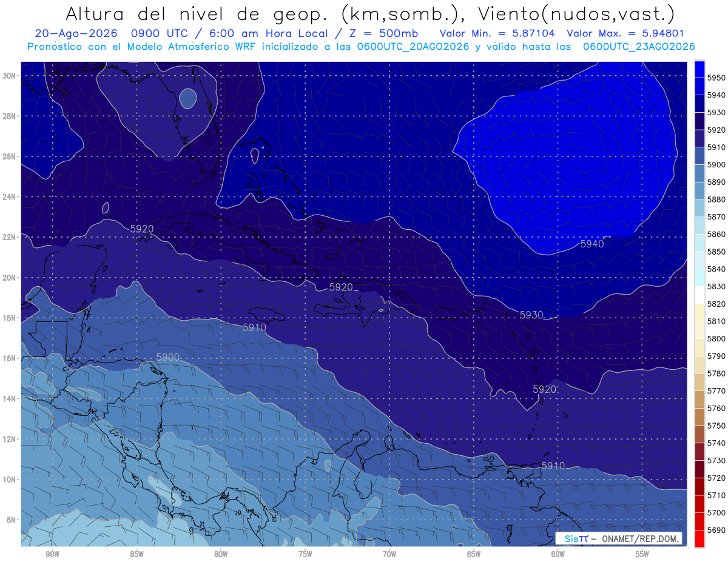The width and height of the screenshot is (728, 562).
Task: Click the 5890 value on the color scale
Action: click(x=716, y=182)
